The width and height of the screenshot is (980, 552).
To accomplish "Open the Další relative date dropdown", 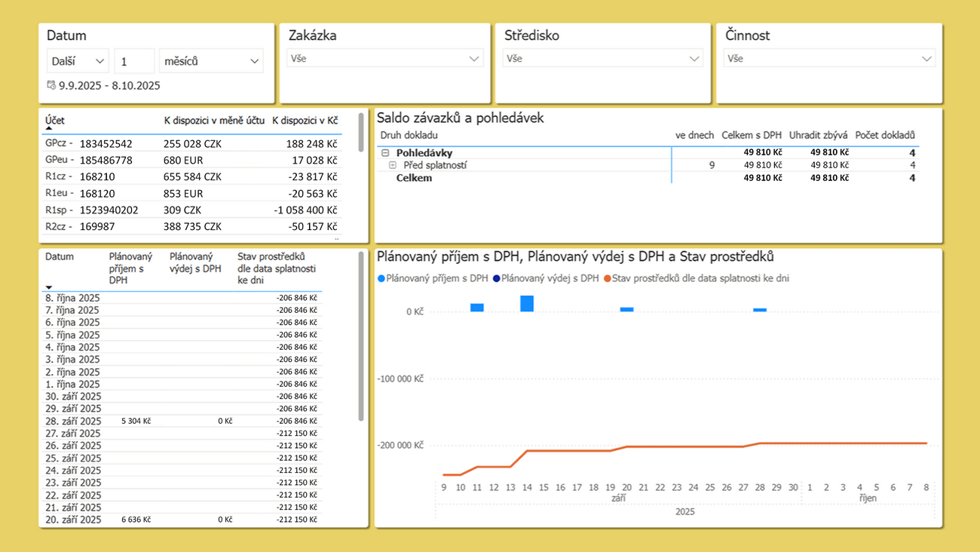I will [x=78, y=61].
